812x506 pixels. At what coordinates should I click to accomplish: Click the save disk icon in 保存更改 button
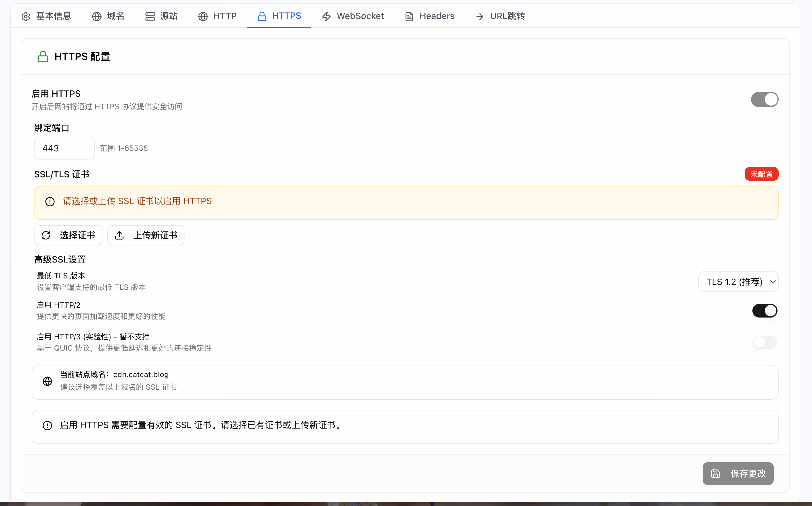tap(715, 474)
